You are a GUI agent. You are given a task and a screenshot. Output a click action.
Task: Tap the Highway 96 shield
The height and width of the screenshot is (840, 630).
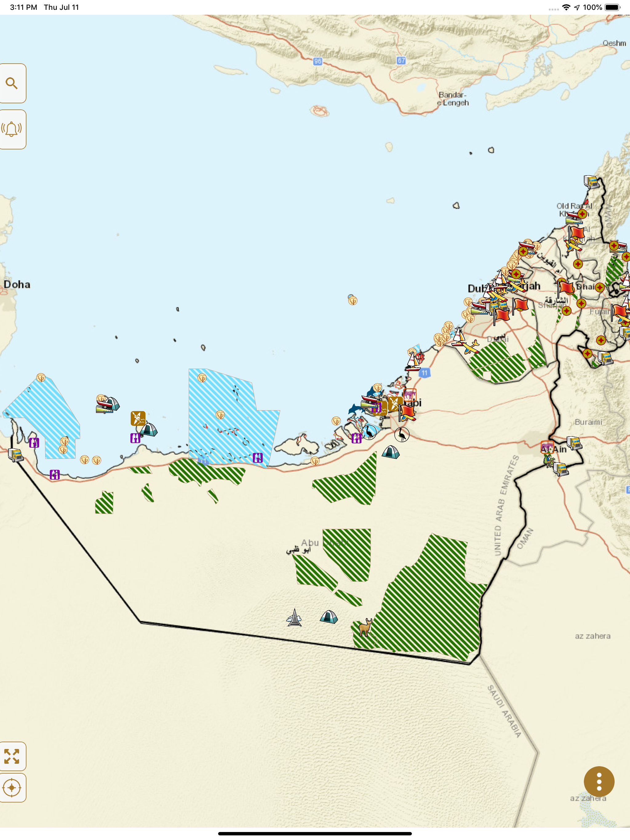pos(318,61)
